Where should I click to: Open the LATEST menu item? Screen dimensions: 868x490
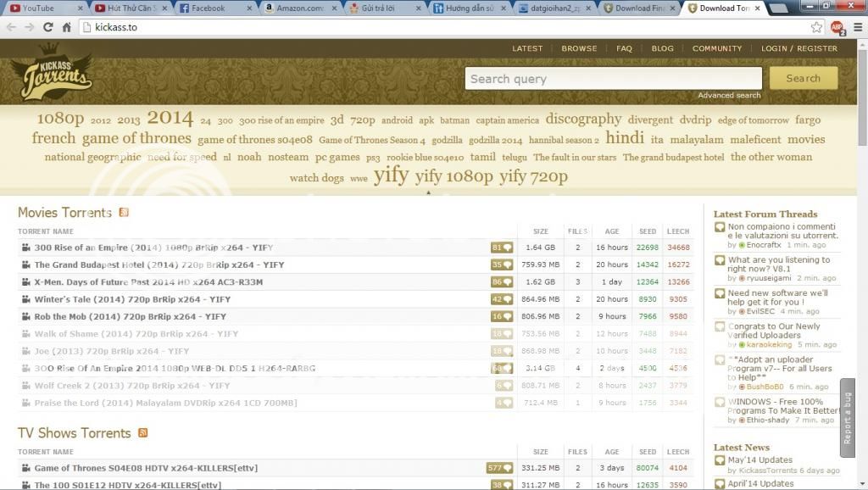coord(527,48)
